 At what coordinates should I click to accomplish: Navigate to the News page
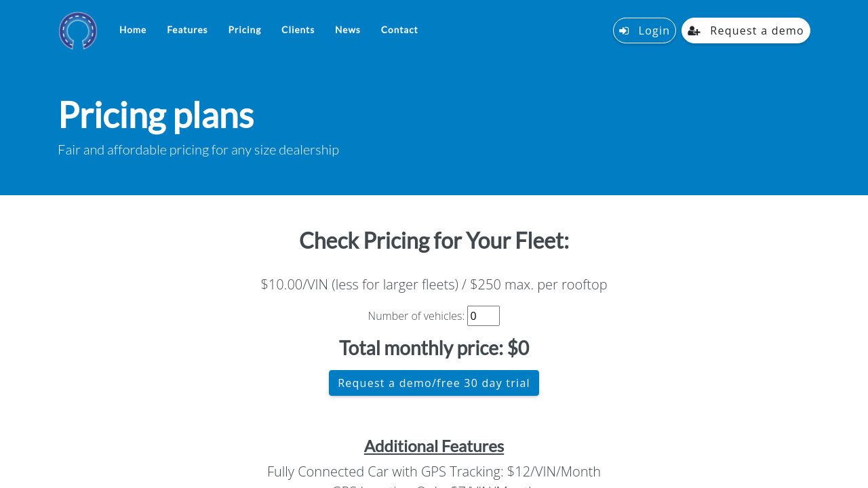tap(348, 30)
